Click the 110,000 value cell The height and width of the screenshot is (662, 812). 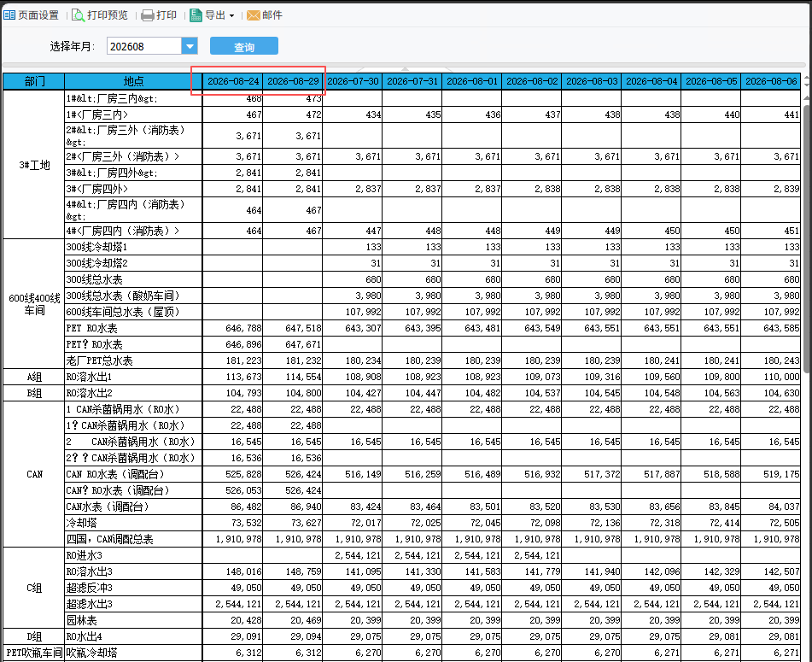[771, 377]
